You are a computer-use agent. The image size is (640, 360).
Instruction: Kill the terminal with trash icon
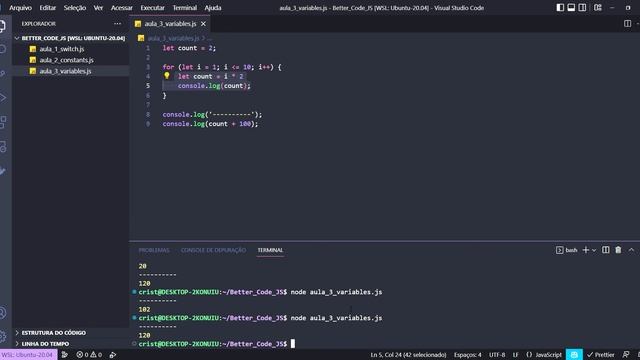point(618,250)
